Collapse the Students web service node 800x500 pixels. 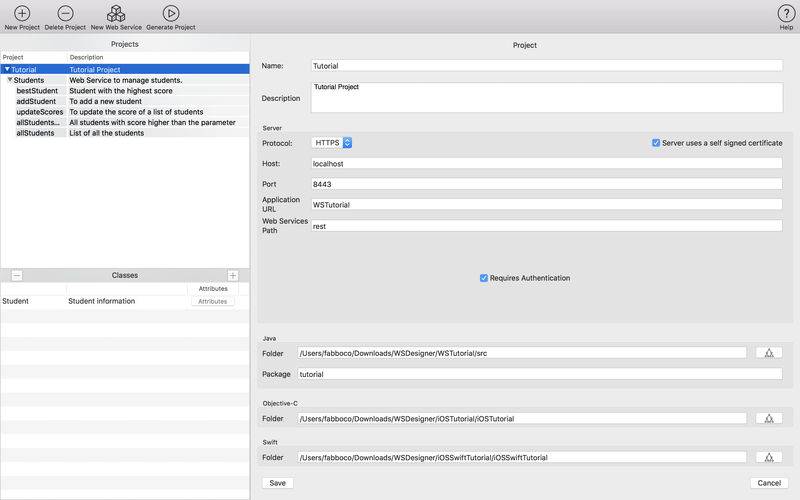click(x=10, y=80)
